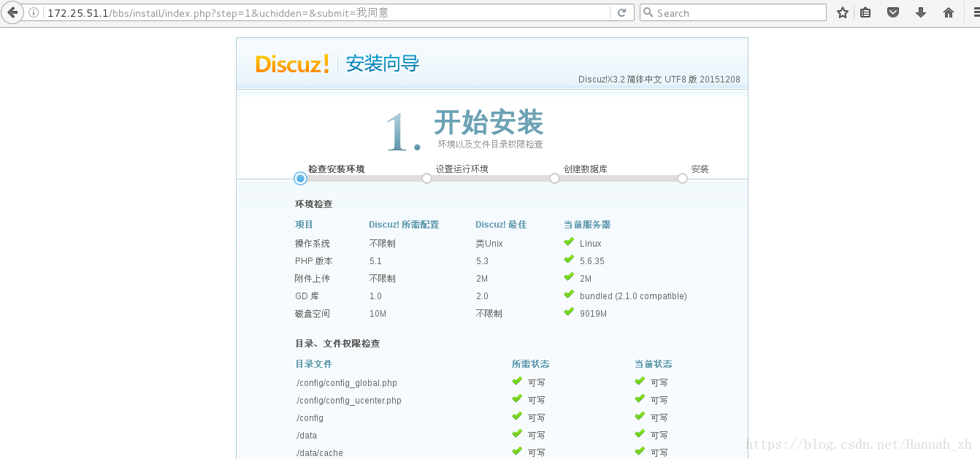Click the GD 库 row label

tap(307, 296)
